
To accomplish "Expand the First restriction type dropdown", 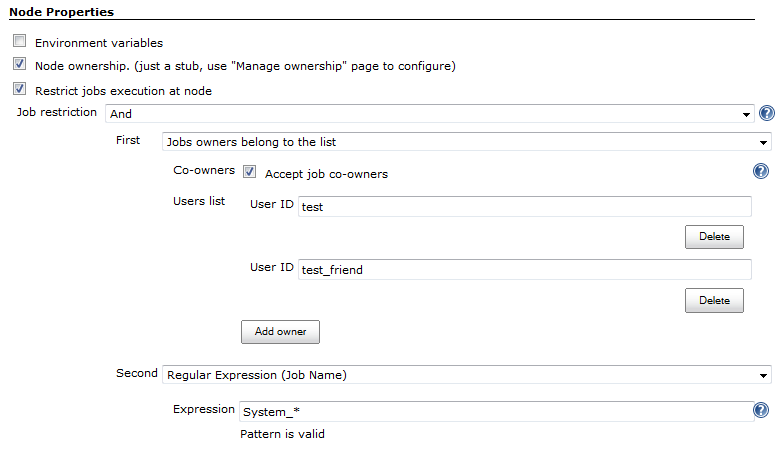I will coord(466,142).
